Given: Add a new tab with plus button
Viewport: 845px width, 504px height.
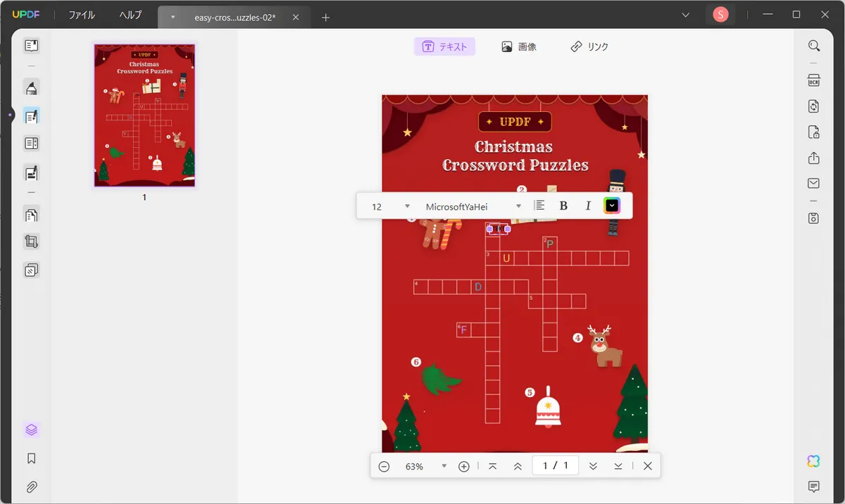Looking at the screenshot, I should tap(325, 18).
